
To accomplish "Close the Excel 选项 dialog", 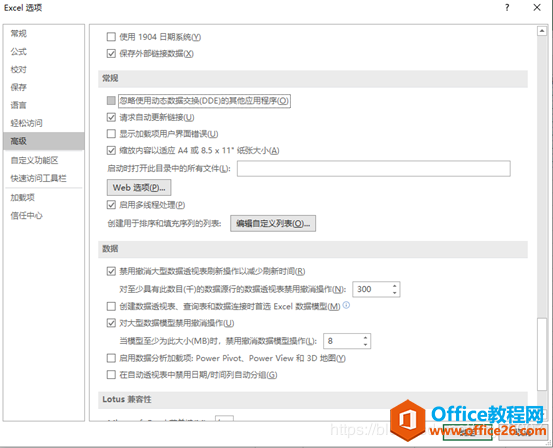I will [x=537, y=7].
